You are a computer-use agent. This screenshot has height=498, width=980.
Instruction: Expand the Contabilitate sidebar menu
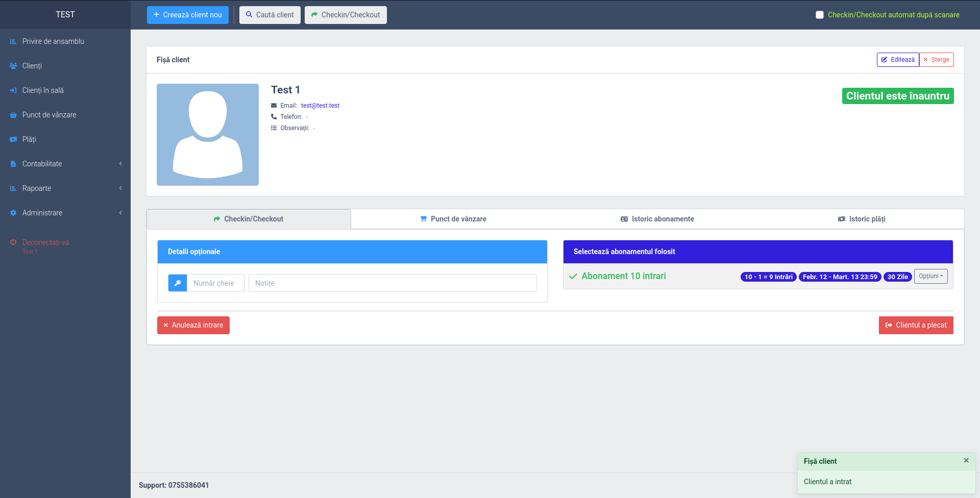click(x=65, y=164)
